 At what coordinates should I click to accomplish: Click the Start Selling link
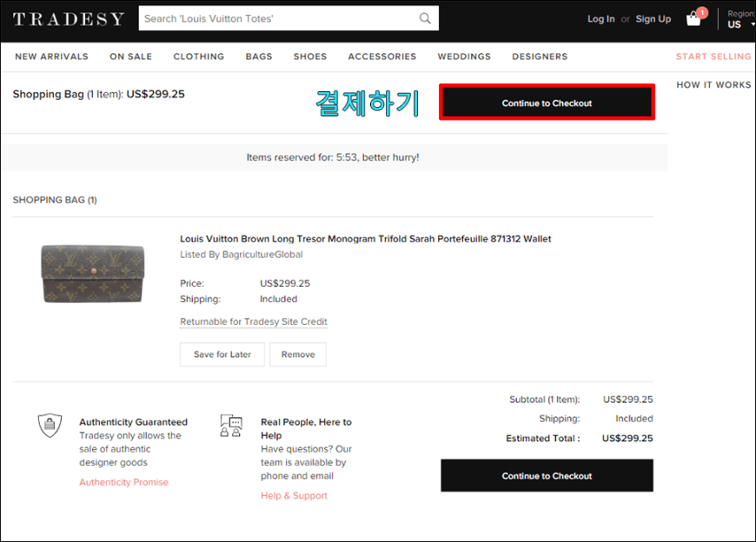pos(713,56)
